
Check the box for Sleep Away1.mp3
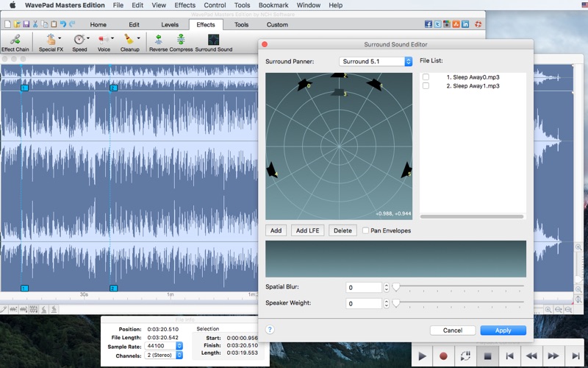click(426, 86)
